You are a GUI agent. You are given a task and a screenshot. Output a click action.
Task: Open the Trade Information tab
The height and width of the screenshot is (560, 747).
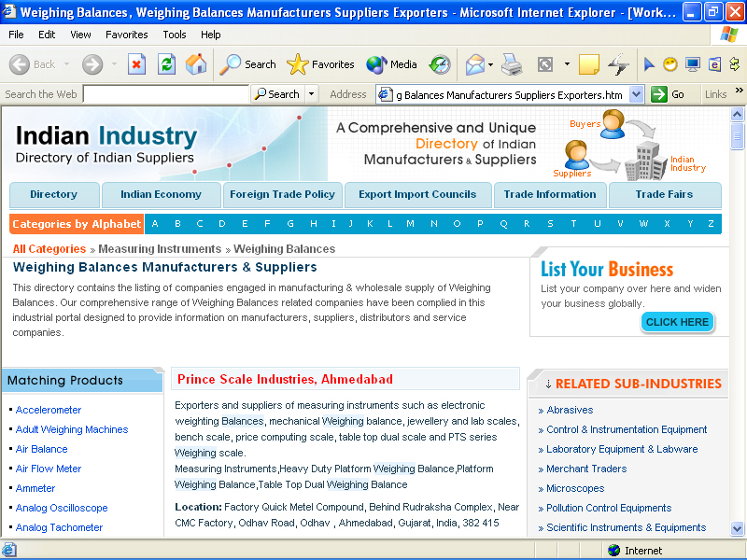coord(550,194)
